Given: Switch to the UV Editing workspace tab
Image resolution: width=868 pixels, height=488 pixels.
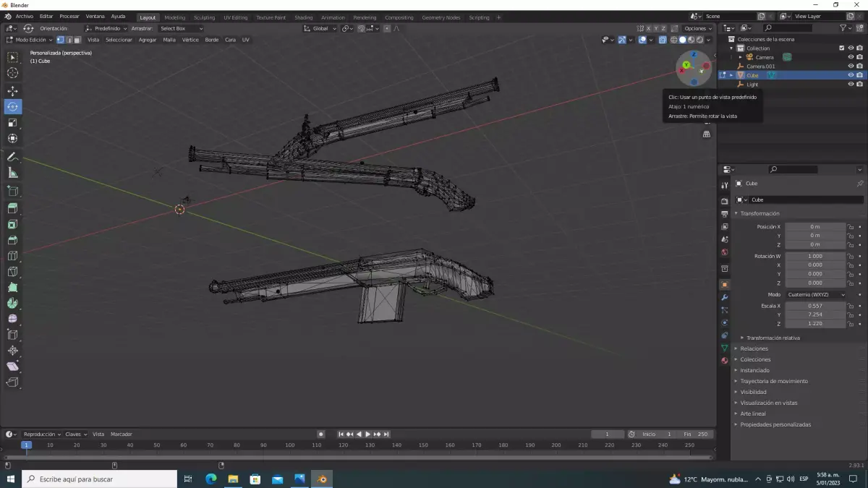Looking at the screenshot, I should click(x=235, y=17).
